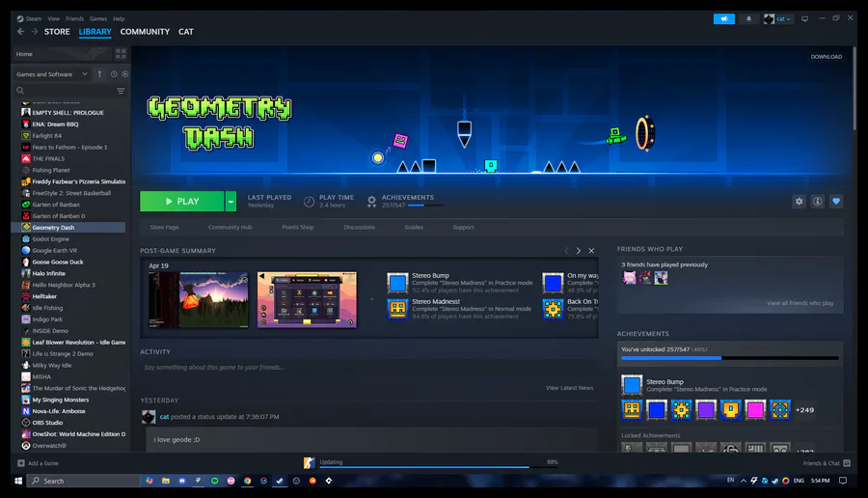Screen dimensions: 868x498
Task: Open the cat account dropdown
Action: click(777, 19)
